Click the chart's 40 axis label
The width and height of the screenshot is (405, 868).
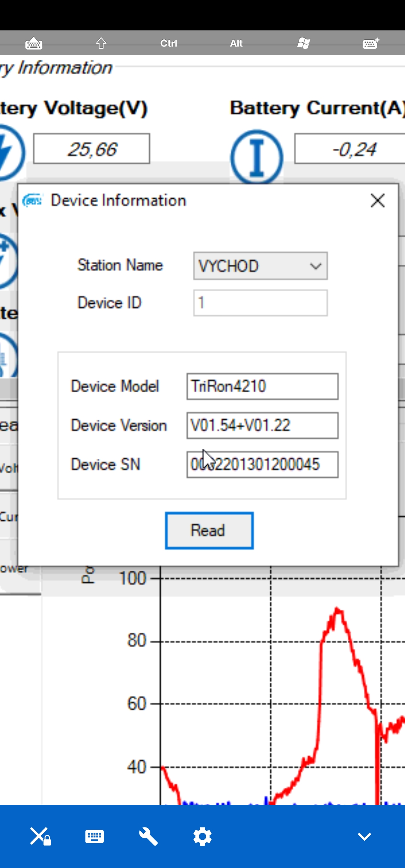pyautogui.click(x=136, y=767)
